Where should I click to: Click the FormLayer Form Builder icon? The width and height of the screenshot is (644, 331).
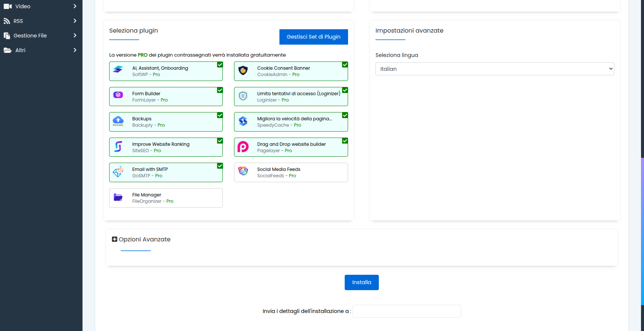118,95
